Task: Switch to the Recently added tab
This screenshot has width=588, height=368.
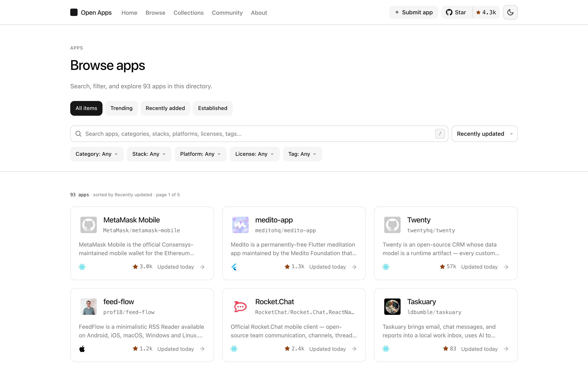Action: (165, 108)
